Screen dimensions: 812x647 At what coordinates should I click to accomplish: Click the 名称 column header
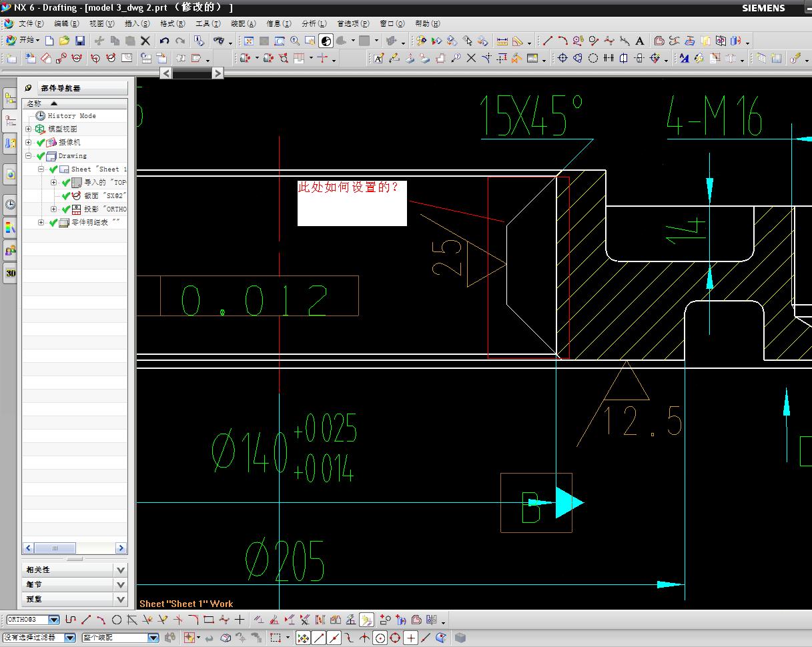click(x=35, y=103)
